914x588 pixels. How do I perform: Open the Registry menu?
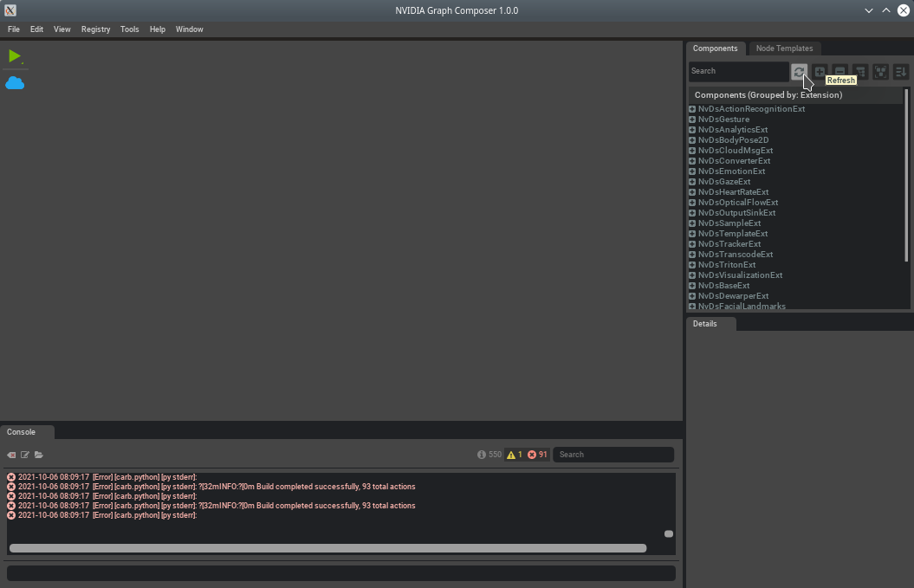[x=95, y=29]
